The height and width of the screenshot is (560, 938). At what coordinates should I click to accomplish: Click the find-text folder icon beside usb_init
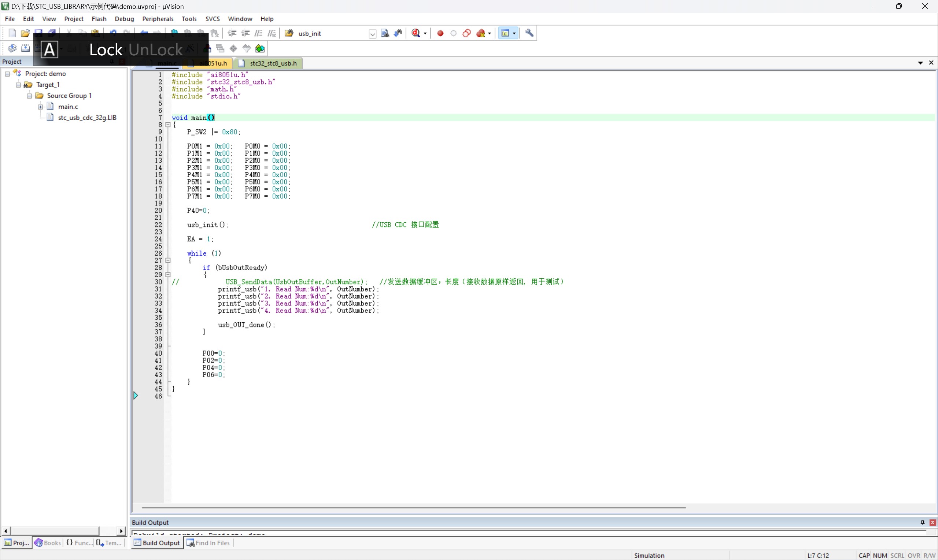pyautogui.click(x=289, y=33)
